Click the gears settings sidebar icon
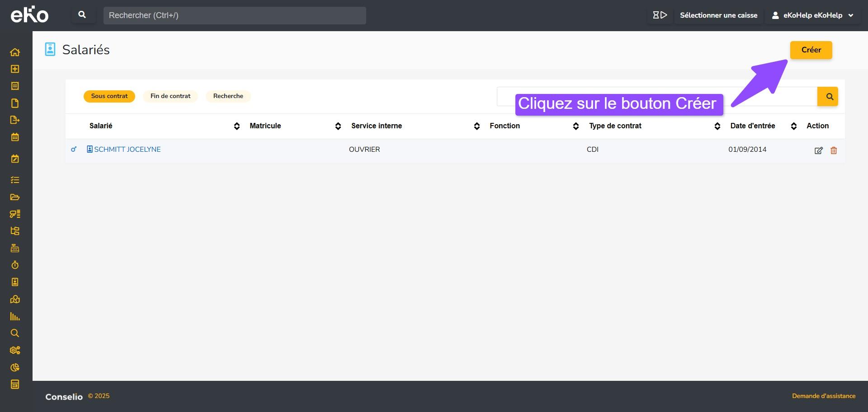Image resolution: width=868 pixels, height=412 pixels. 15,350
